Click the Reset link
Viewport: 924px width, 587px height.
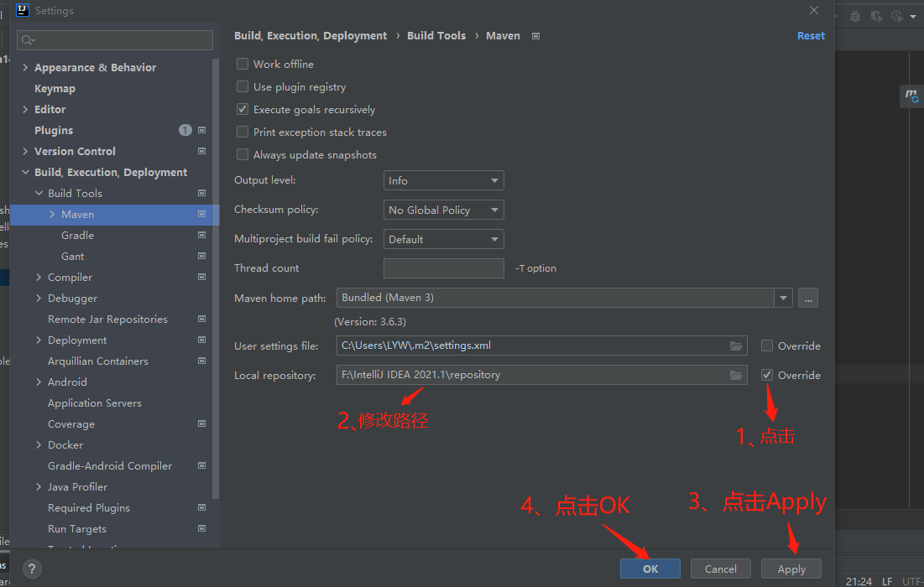click(811, 36)
